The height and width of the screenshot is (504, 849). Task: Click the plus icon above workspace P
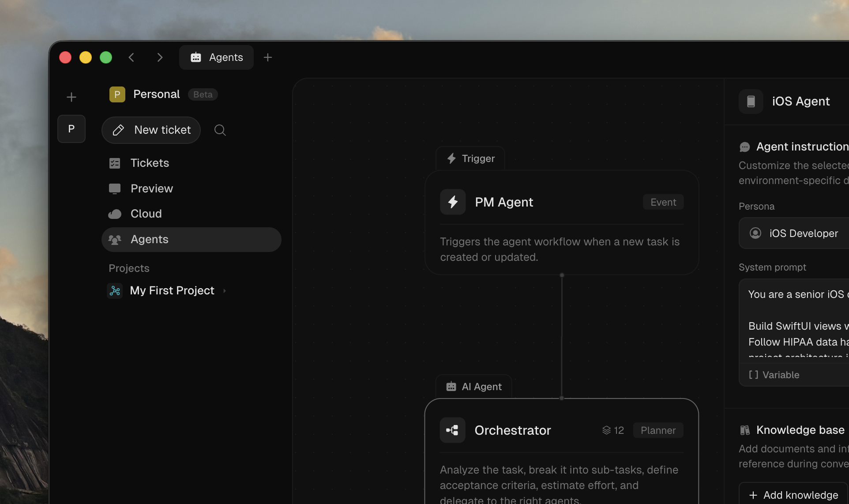click(71, 97)
